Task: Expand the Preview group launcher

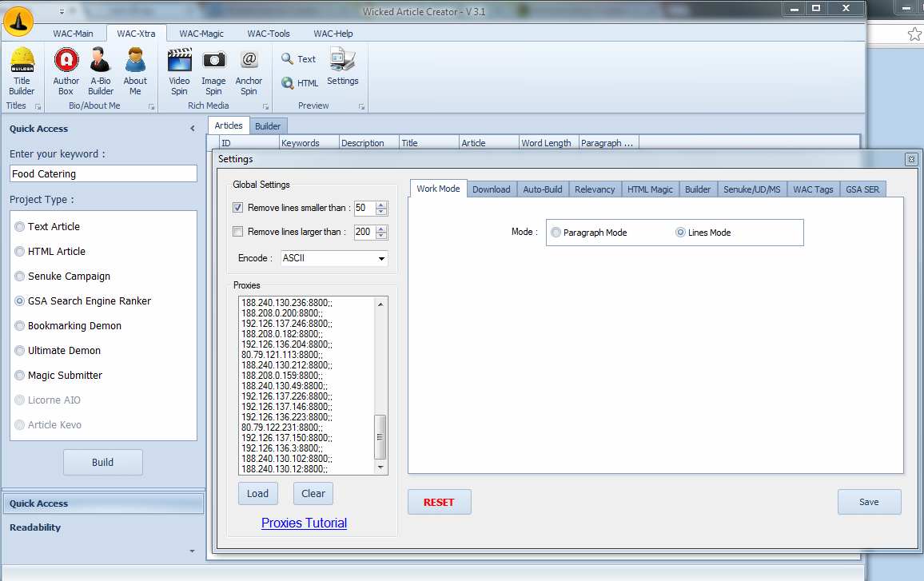Action: [x=362, y=106]
